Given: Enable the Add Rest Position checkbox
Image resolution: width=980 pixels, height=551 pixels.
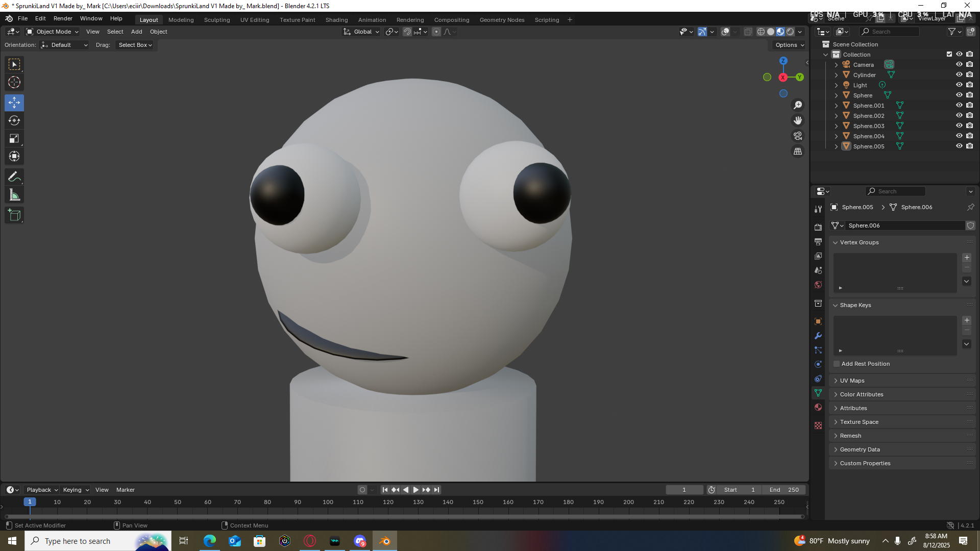Looking at the screenshot, I should click(837, 364).
